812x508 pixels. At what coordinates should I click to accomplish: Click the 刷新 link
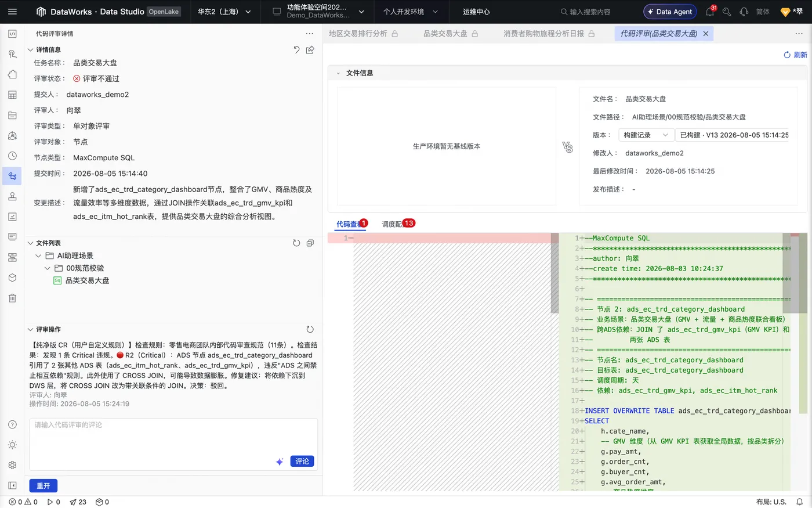coord(795,55)
